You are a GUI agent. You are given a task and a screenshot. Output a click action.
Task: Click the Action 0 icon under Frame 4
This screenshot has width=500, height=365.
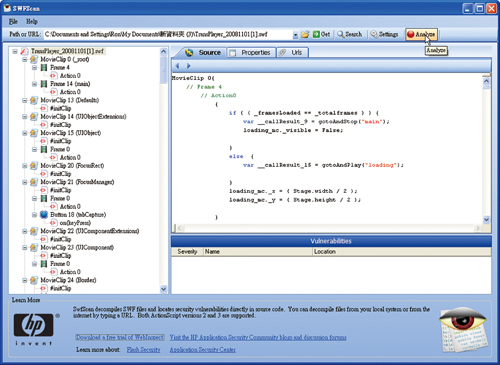(x=53, y=76)
